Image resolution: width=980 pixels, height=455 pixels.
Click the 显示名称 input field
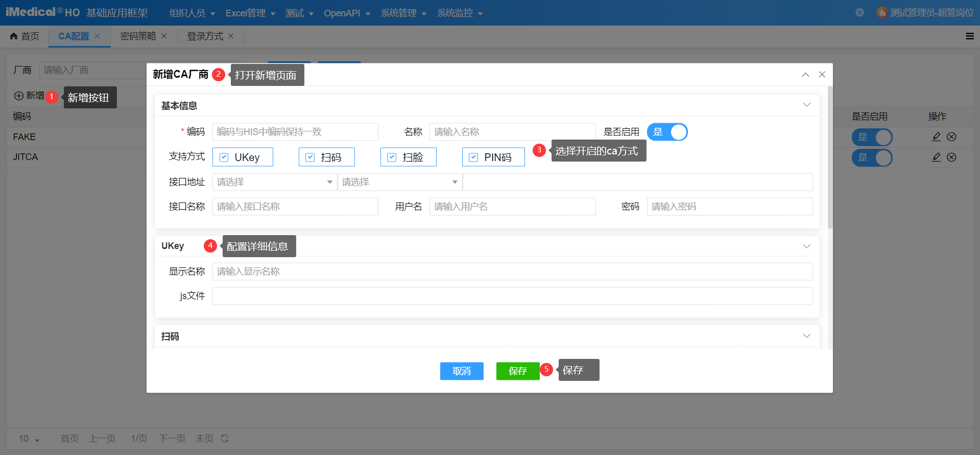click(x=512, y=271)
